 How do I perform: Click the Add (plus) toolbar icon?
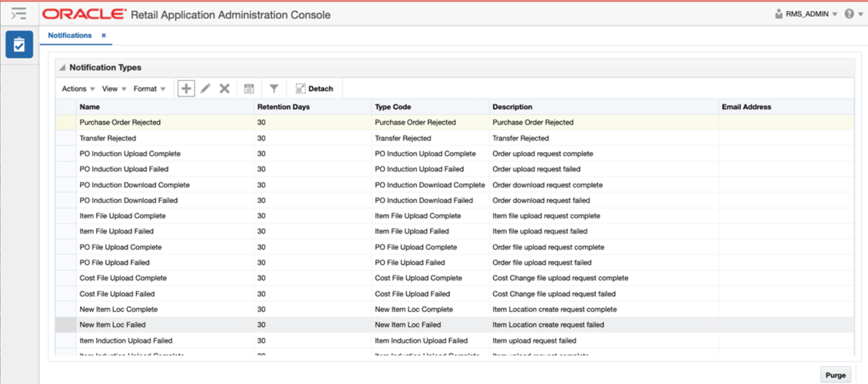[x=186, y=88]
